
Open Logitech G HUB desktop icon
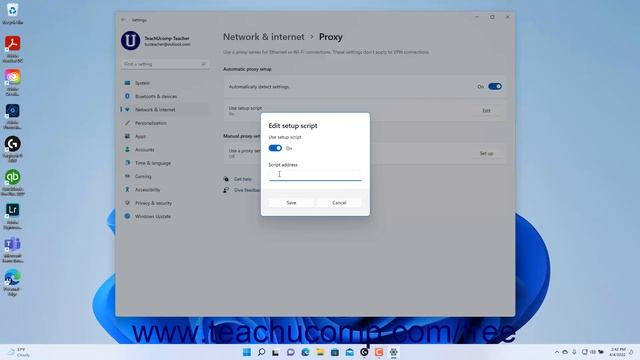[13, 149]
